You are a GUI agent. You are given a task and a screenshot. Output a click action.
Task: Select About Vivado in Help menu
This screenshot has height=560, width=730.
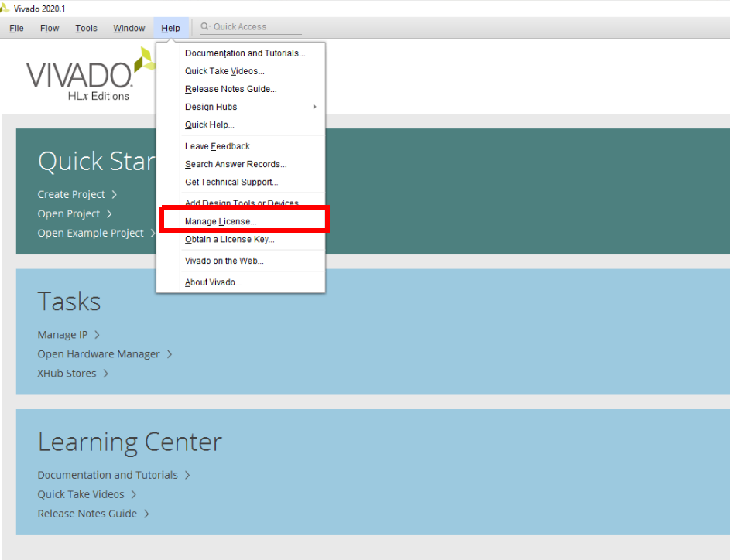[213, 282]
